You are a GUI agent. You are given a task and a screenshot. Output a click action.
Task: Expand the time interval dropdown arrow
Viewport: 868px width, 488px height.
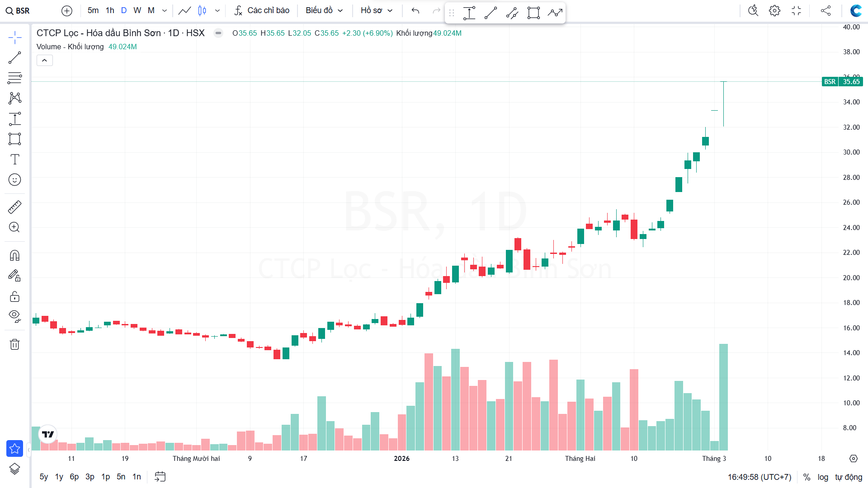[165, 10]
